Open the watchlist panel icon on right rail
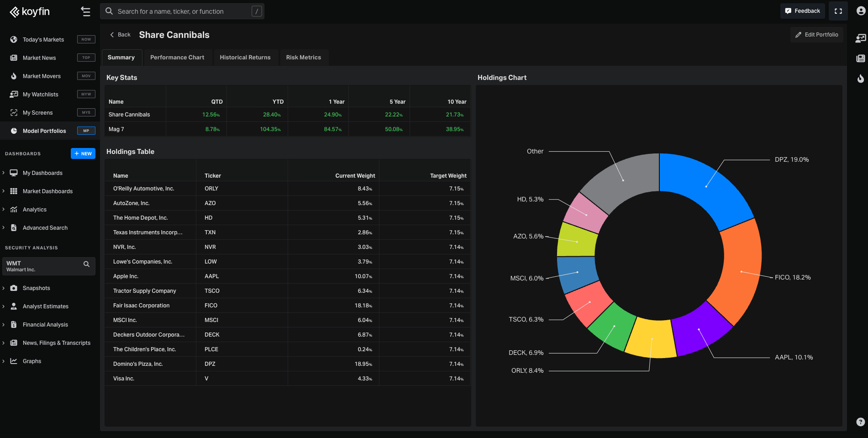 [x=861, y=38]
